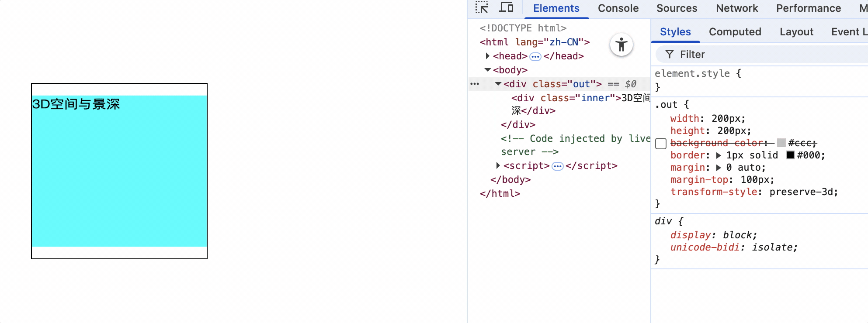This screenshot has height=323, width=868.
Task: Click the display block declaration
Action: (x=714, y=235)
